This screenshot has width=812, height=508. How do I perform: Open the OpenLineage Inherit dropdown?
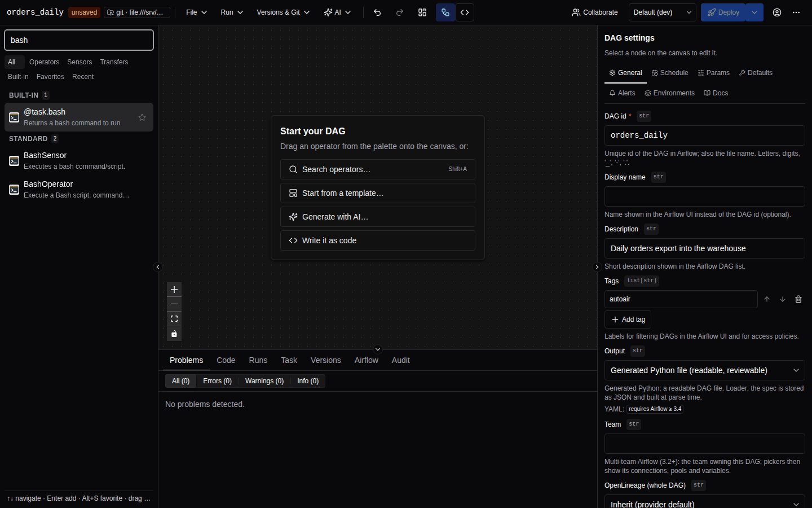[705, 502]
